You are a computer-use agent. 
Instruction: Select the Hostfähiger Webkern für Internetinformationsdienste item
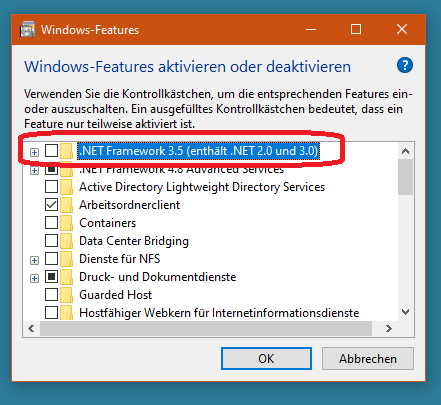click(x=219, y=313)
